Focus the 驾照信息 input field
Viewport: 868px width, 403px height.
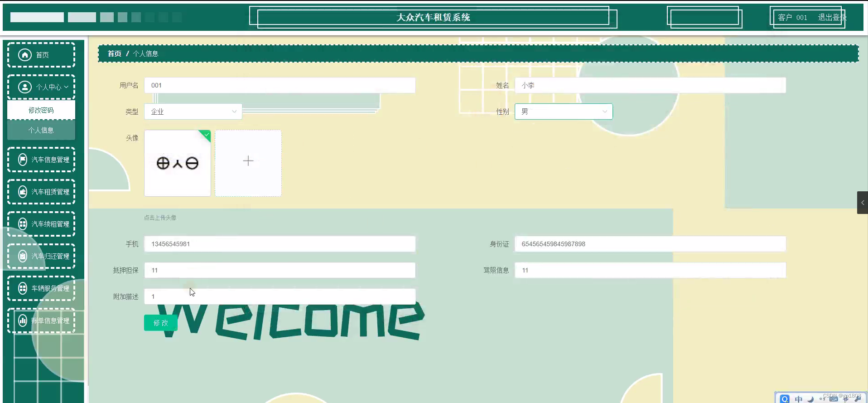click(650, 270)
